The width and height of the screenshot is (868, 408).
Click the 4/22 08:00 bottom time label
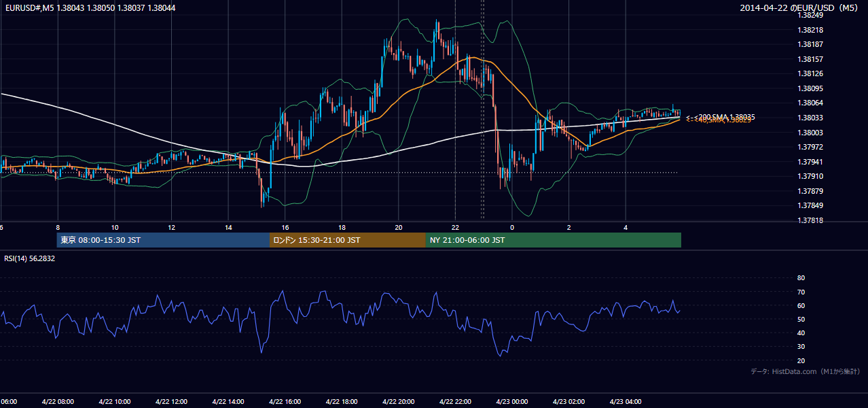click(58, 401)
